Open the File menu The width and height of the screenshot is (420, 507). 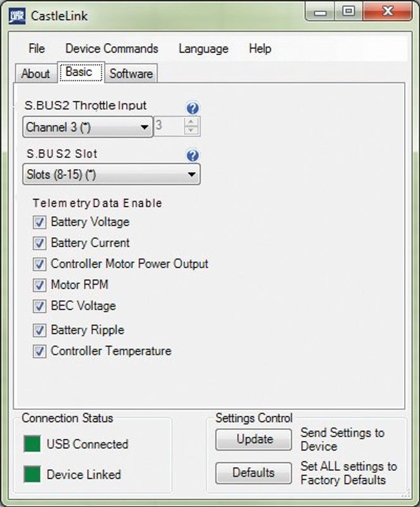tap(37, 49)
